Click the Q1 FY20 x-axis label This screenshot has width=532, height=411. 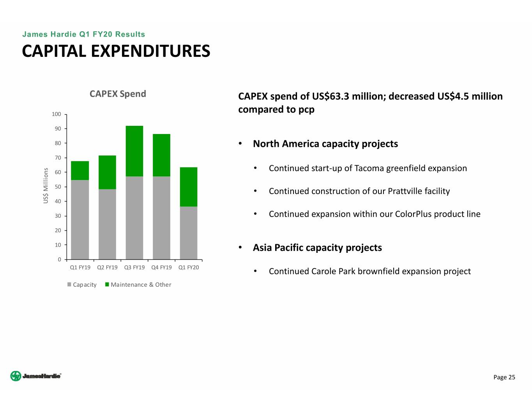tap(189, 267)
